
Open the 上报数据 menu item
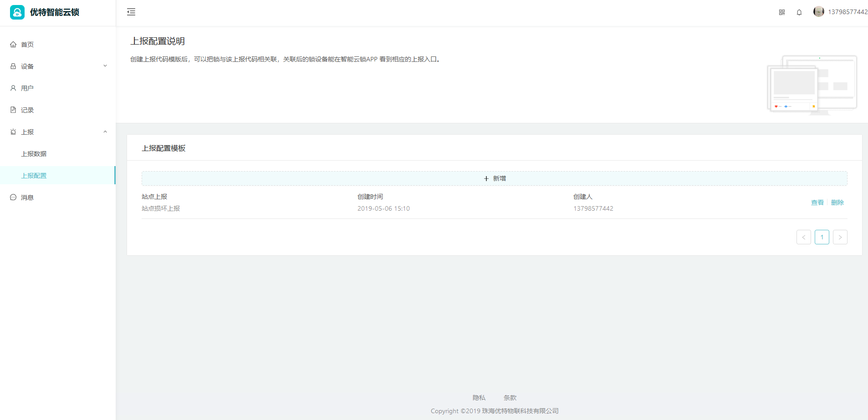coord(34,154)
